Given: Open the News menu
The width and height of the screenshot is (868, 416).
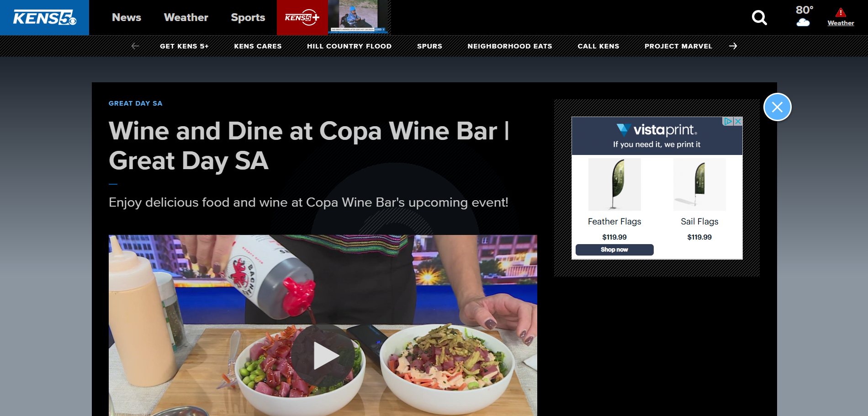Looking at the screenshot, I should (127, 17).
